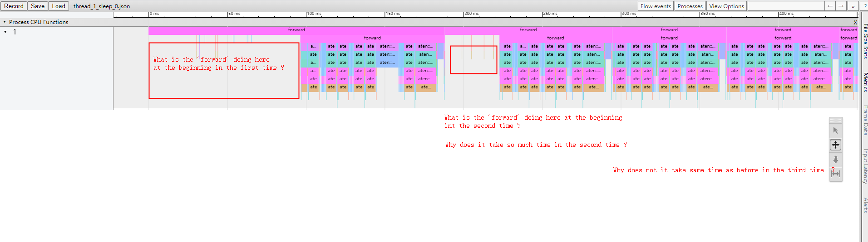868x242 pixels.
Task: Click the double chevron toggle button
Action: (853, 6)
